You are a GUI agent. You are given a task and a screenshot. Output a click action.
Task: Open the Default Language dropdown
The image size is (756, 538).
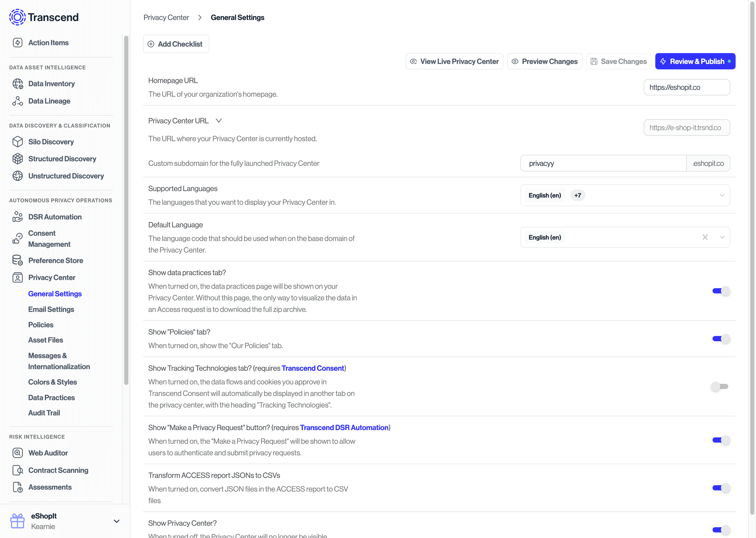722,237
